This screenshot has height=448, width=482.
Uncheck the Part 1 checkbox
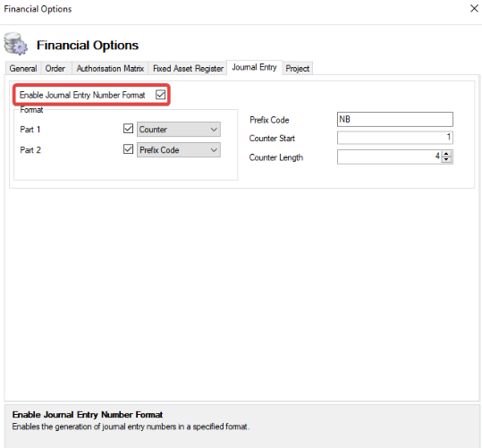128,129
